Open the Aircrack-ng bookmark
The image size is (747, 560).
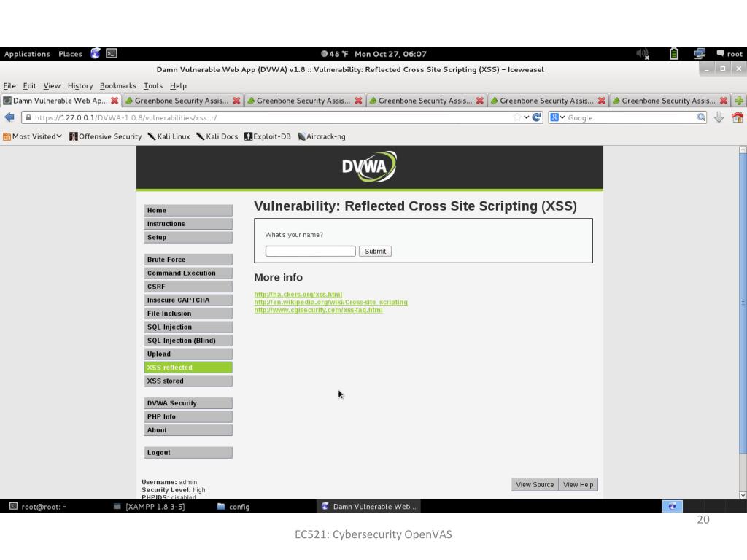tap(322, 136)
